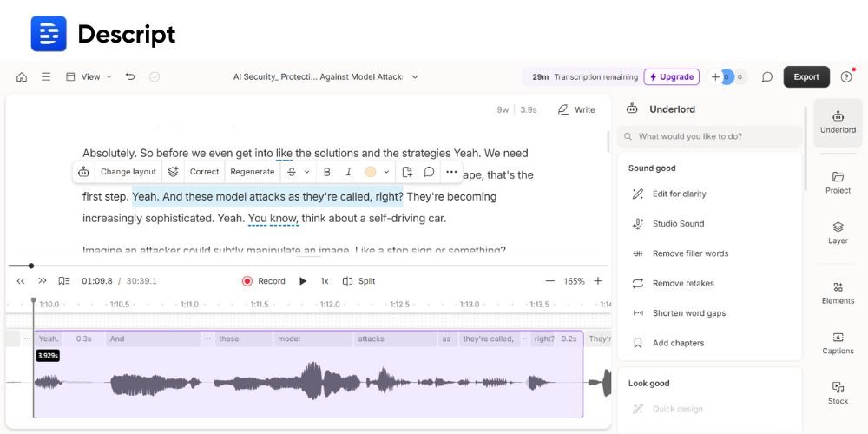Toggle bold formatting

click(x=326, y=172)
